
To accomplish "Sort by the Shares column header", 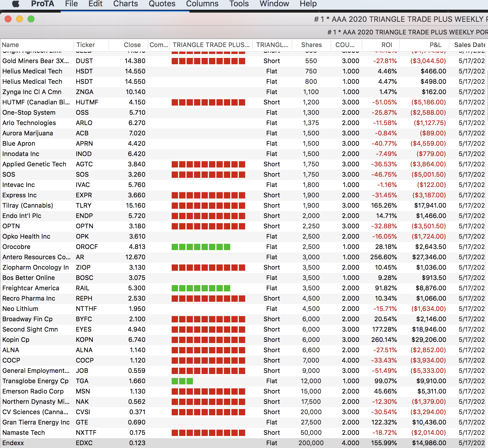I will pos(311,45).
